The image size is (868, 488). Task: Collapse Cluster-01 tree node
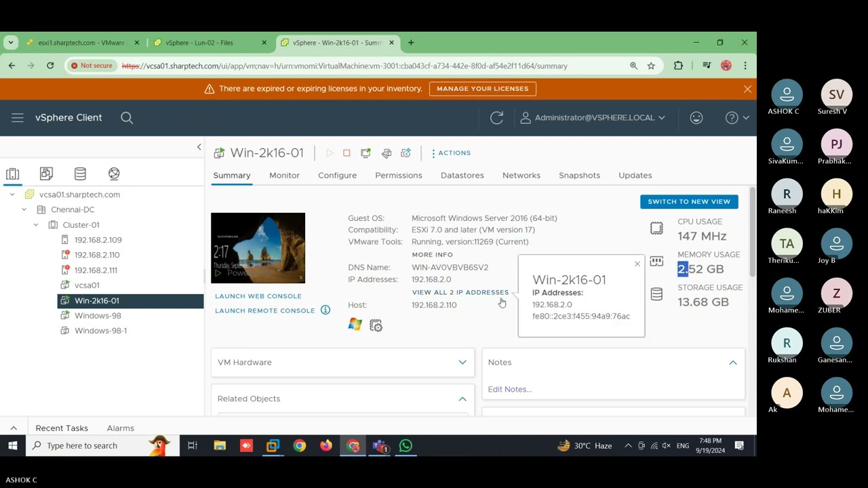pos(35,225)
